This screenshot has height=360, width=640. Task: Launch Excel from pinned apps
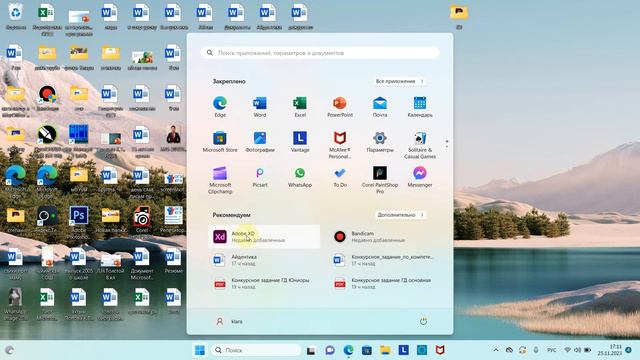(300, 107)
